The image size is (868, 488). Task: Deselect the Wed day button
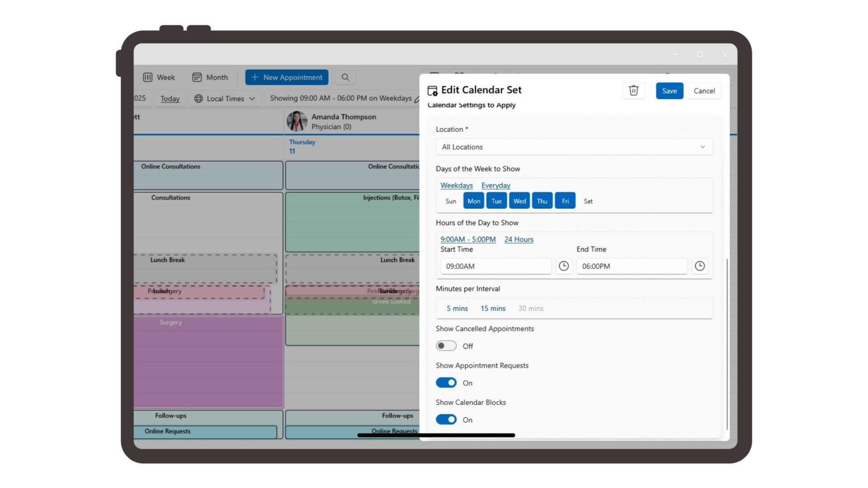[519, 201]
